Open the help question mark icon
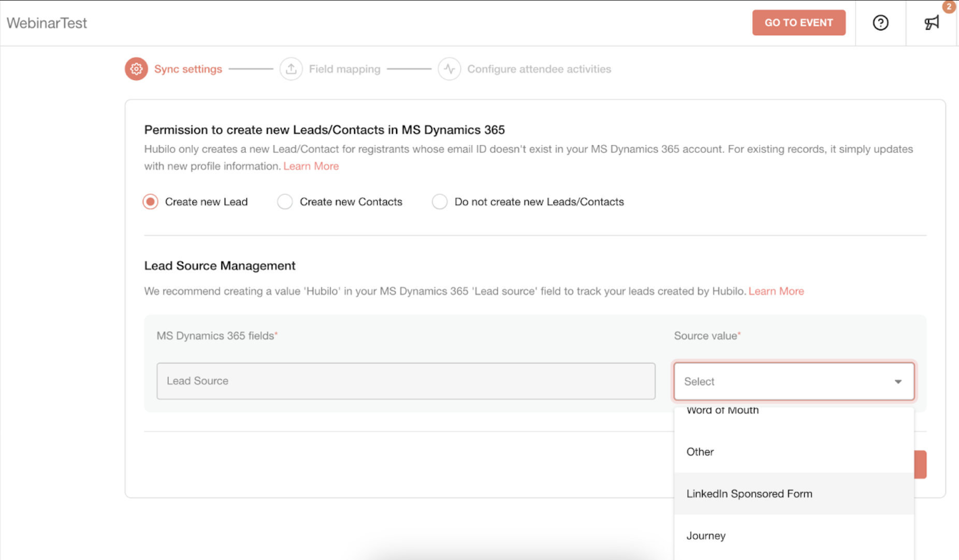The width and height of the screenshot is (959, 560). coord(880,23)
